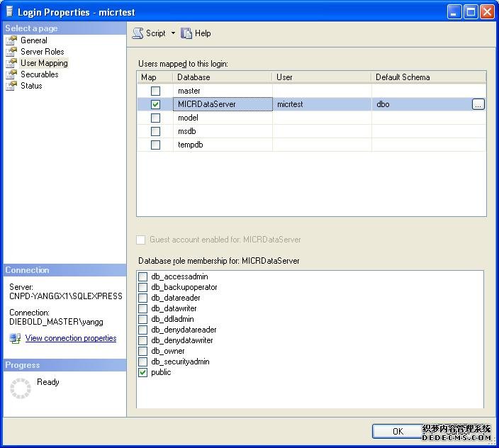This screenshot has width=499, height=448.
Task: Check the db_owner role checkbox
Action: 143,351
